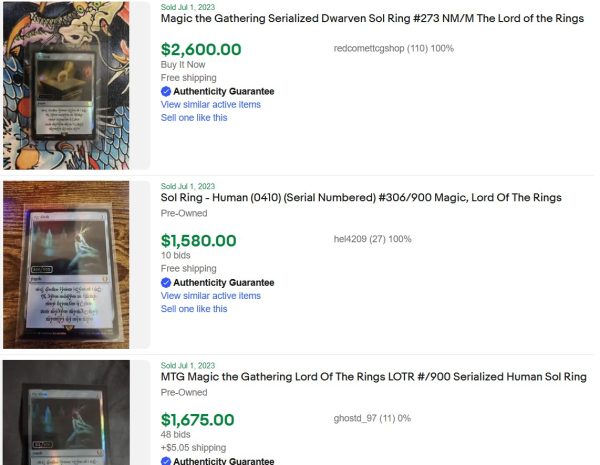Click Sell one like this under Dwarven listing
The width and height of the screenshot is (600, 465).
click(x=194, y=117)
